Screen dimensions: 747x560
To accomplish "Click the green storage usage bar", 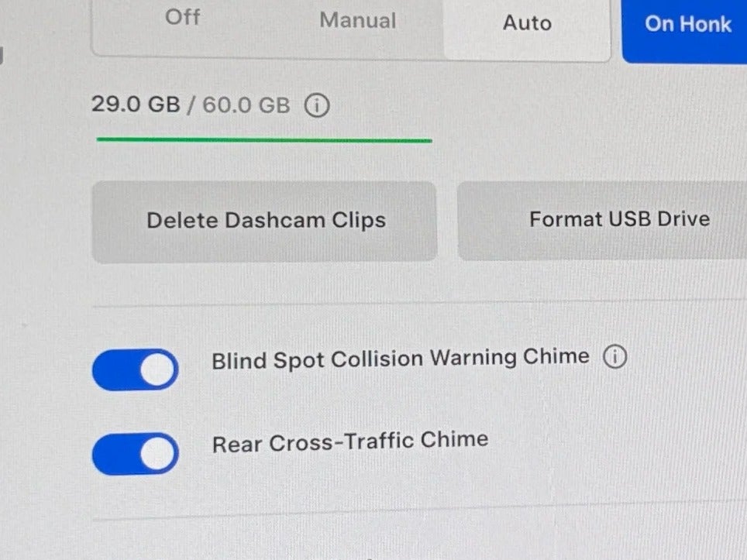I will [264, 140].
